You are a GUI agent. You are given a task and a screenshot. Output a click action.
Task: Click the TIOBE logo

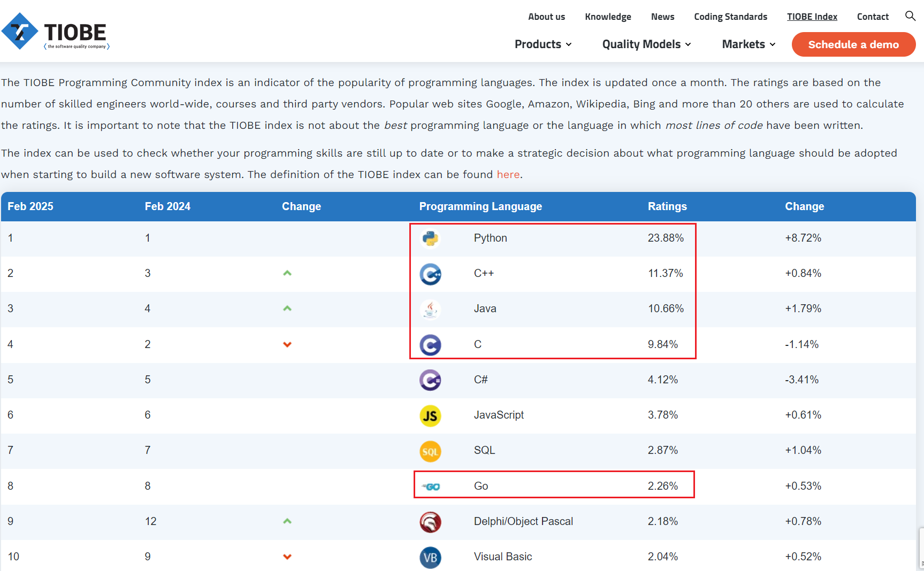tap(56, 31)
